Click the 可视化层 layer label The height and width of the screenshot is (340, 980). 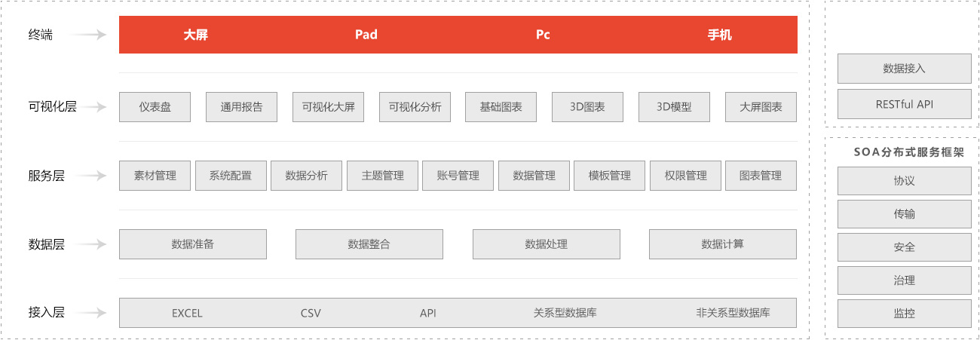tap(53, 107)
